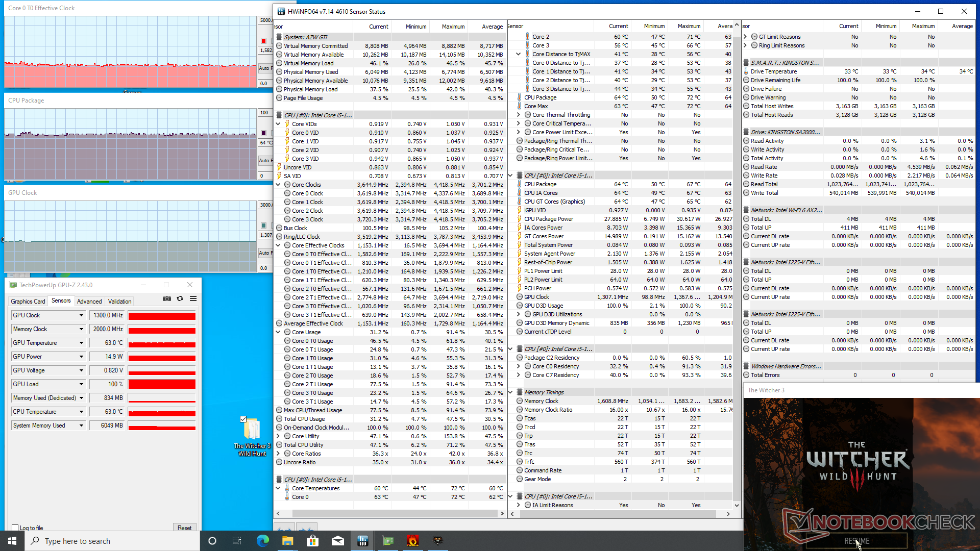Collapse the Core Usage group
The image size is (980, 551).
(x=279, y=332)
